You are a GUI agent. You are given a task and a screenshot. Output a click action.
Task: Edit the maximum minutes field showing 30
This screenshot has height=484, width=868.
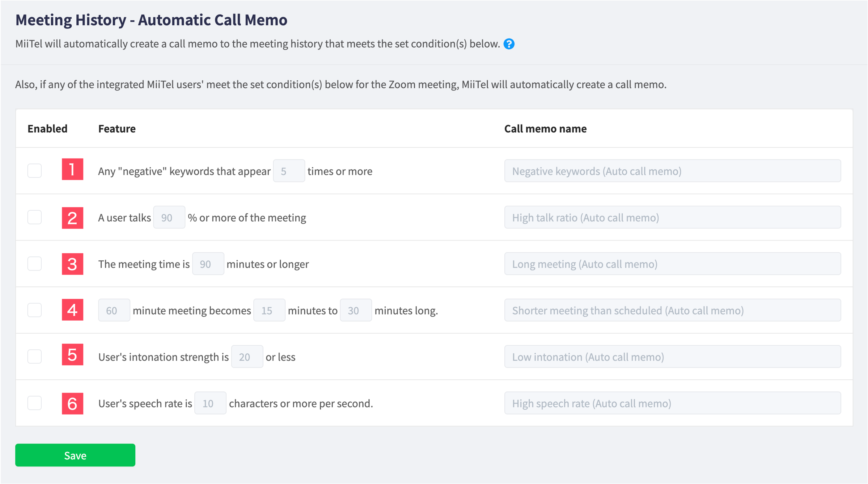coord(356,310)
